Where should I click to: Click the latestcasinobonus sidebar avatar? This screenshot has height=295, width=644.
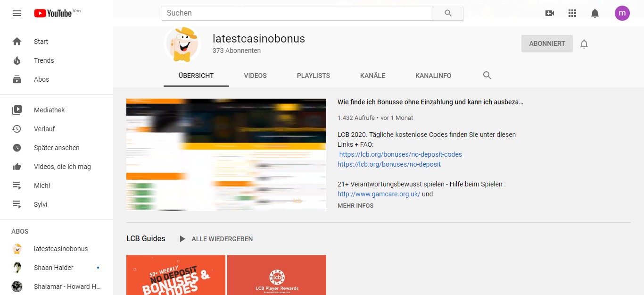coord(17,249)
